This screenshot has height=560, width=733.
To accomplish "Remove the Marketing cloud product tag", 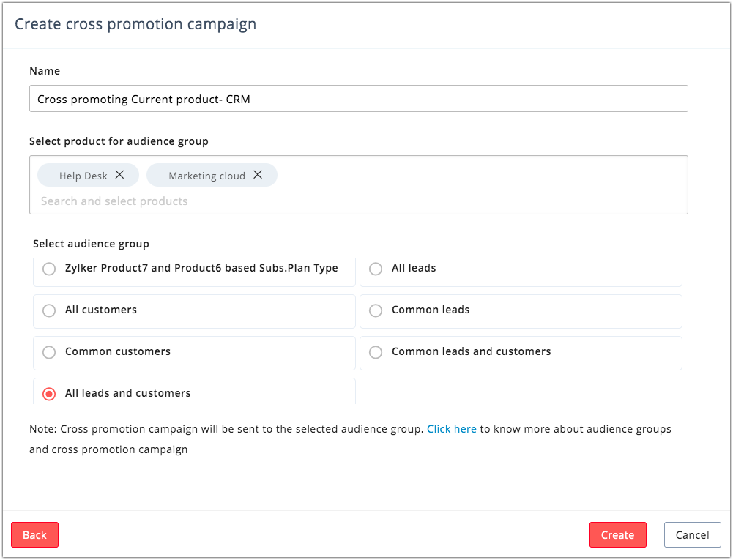I will pyautogui.click(x=258, y=175).
